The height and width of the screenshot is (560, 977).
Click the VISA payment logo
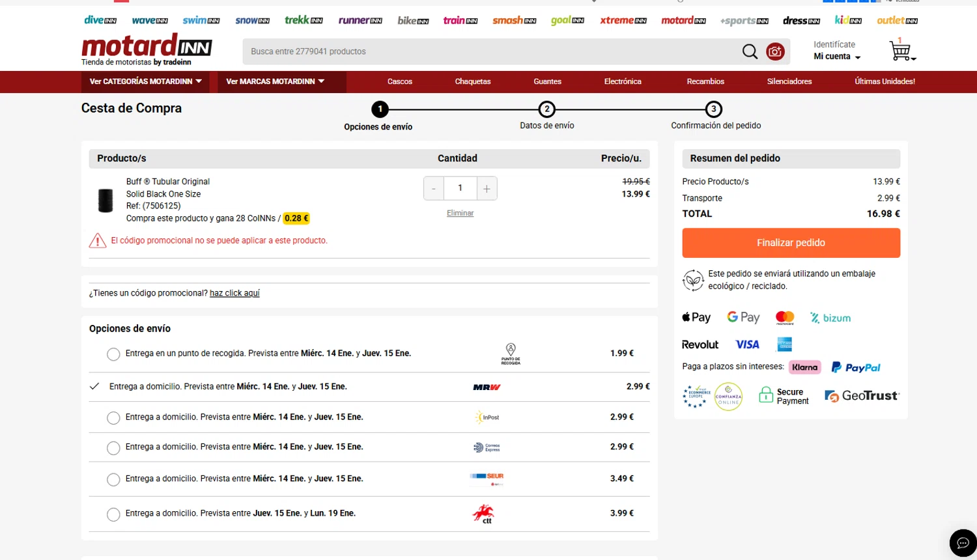coord(747,344)
